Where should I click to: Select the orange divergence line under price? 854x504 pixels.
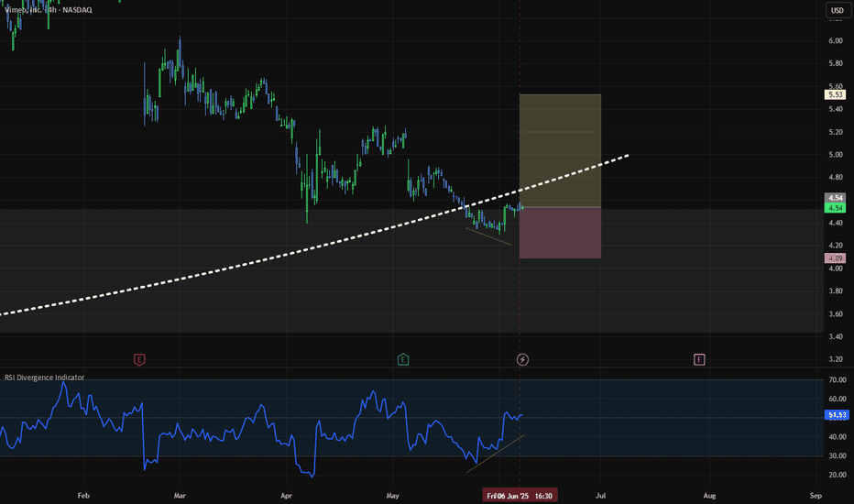click(x=488, y=236)
